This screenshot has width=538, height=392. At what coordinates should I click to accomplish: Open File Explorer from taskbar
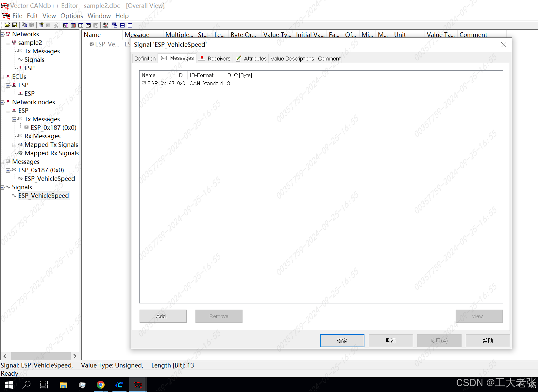63,385
